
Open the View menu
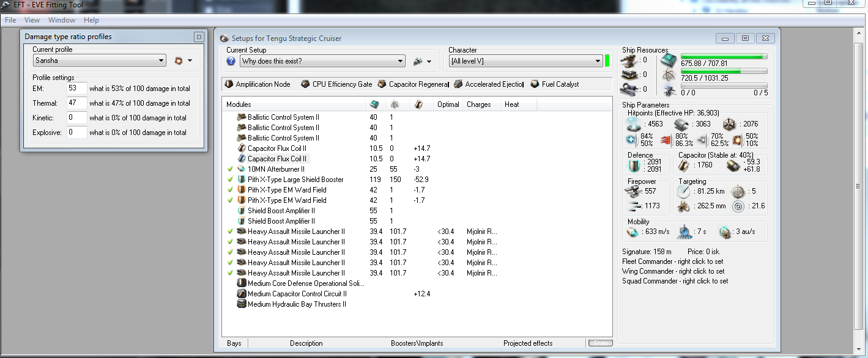click(32, 20)
